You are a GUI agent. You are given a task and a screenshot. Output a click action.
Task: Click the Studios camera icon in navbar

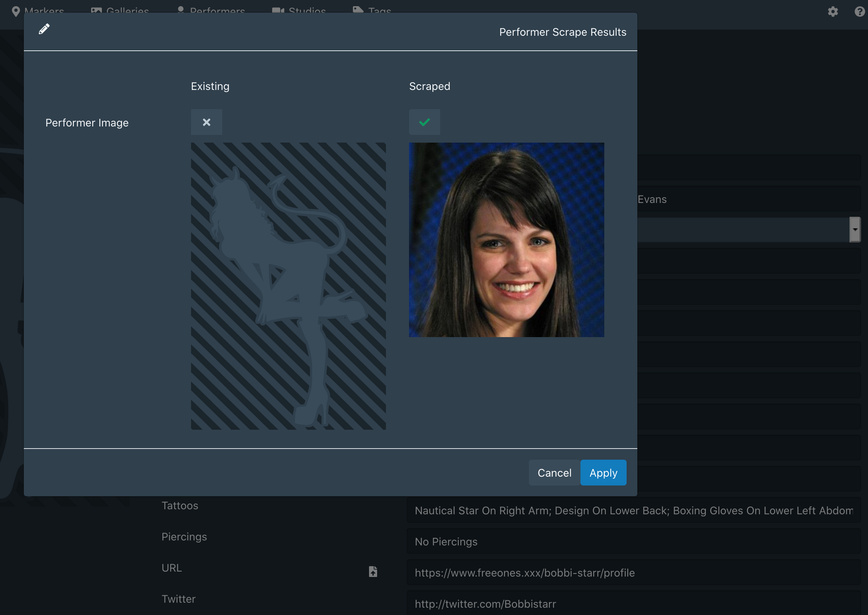point(278,10)
